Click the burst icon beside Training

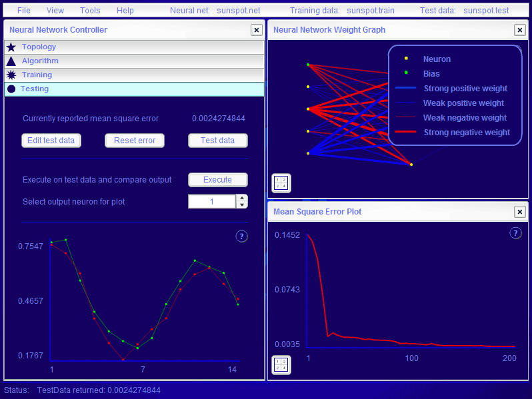[11, 75]
